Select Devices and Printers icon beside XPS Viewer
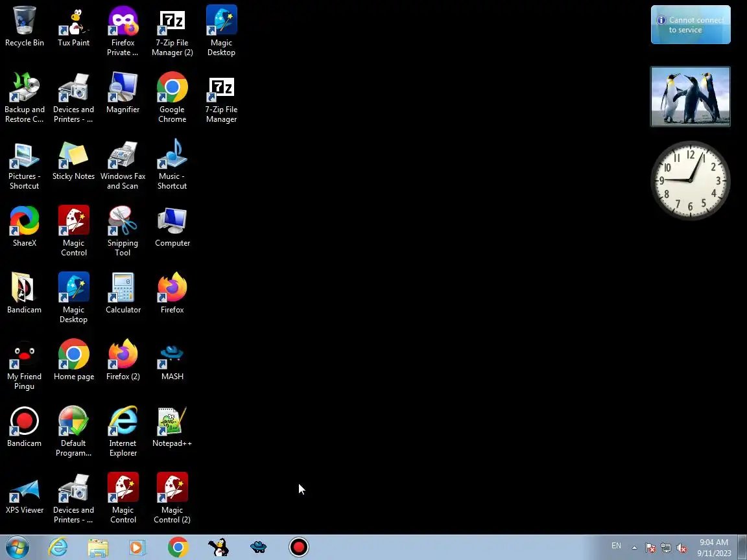 (73, 498)
